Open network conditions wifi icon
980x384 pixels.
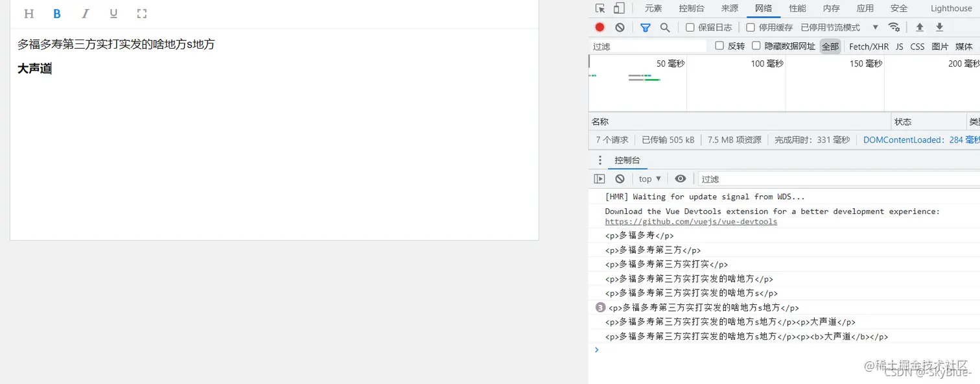click(894, 27)
